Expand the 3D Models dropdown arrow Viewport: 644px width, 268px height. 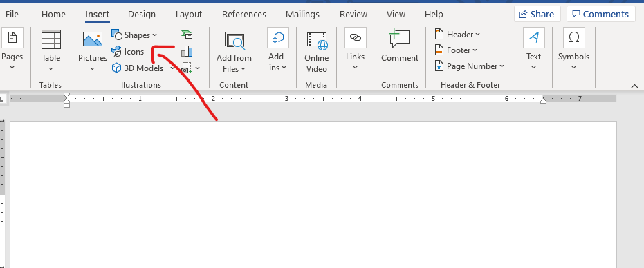(172, 68)
